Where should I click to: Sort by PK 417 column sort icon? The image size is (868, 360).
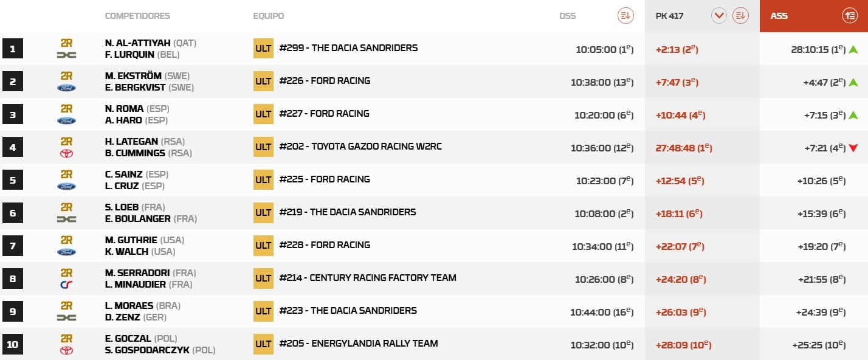pyautogui.click(x=740, y=16)
